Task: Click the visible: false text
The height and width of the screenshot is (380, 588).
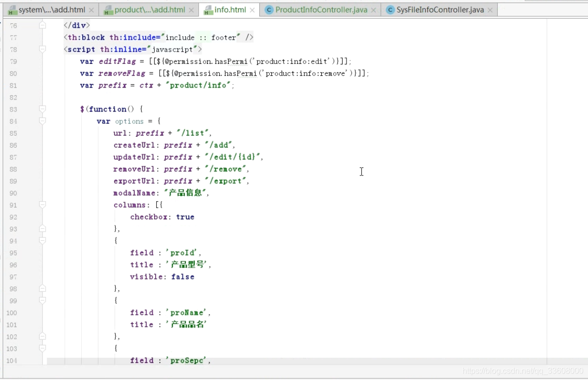Action: (163, 277)
